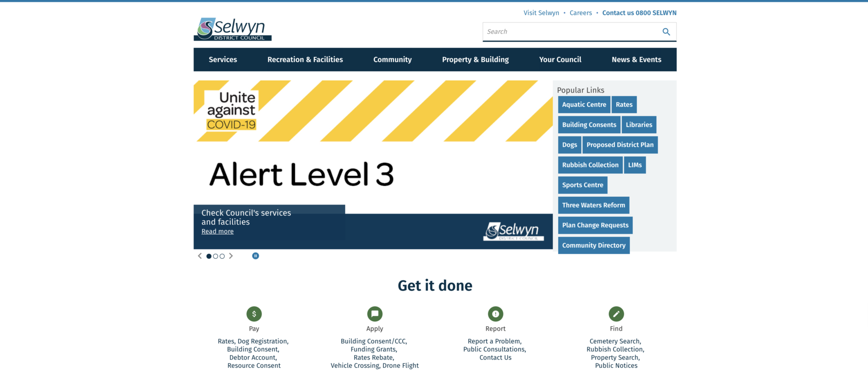This screenshot has width=868, height=378.
Task: Click 'Rates Rebate,' text
Action: [374, 357]
